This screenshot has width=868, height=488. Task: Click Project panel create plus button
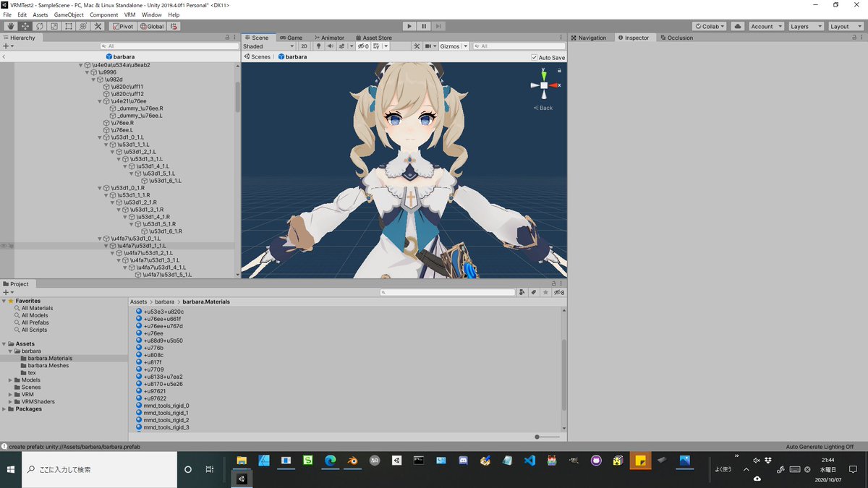7,292
